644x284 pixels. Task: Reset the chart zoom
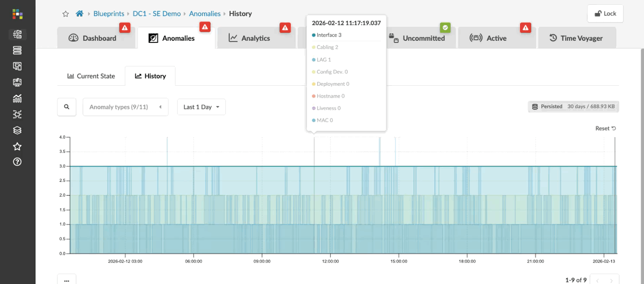point(605,129)
